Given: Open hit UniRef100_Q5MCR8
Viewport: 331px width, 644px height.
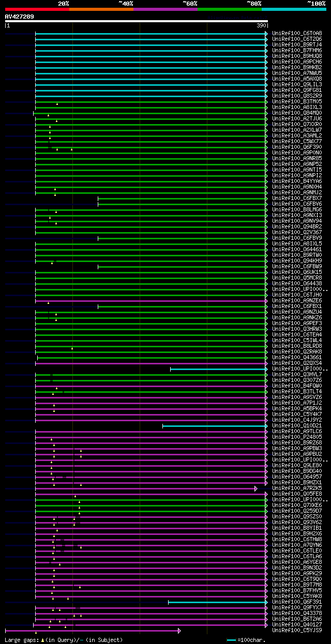Looking at the screenshot, I should 297,278.
